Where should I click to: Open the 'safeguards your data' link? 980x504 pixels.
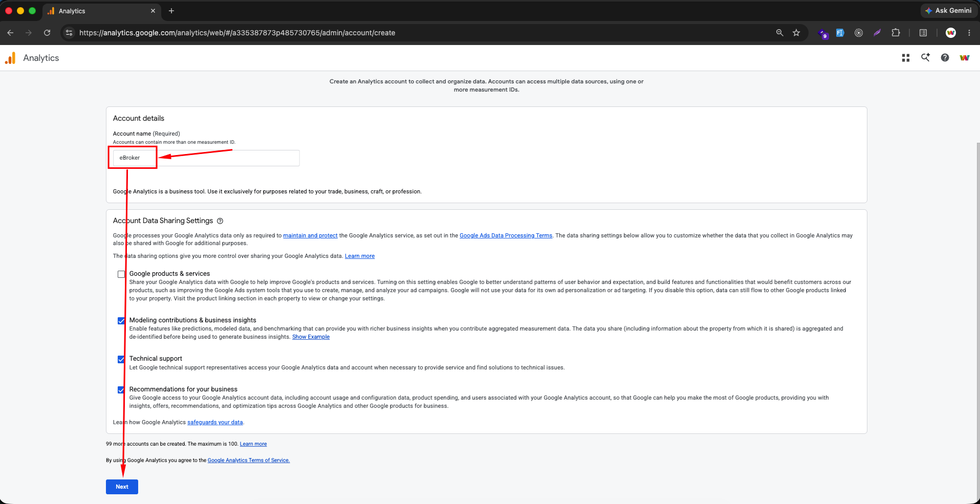click(x=215, y=422)
